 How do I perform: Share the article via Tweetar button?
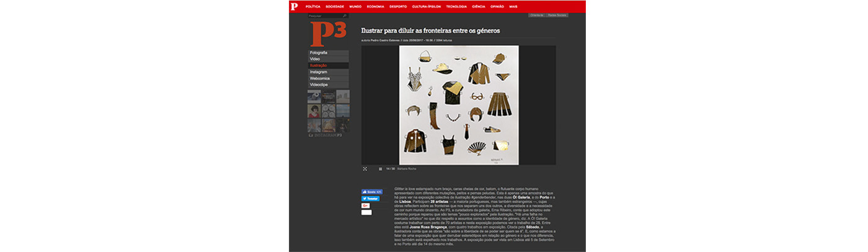(370, 199)
